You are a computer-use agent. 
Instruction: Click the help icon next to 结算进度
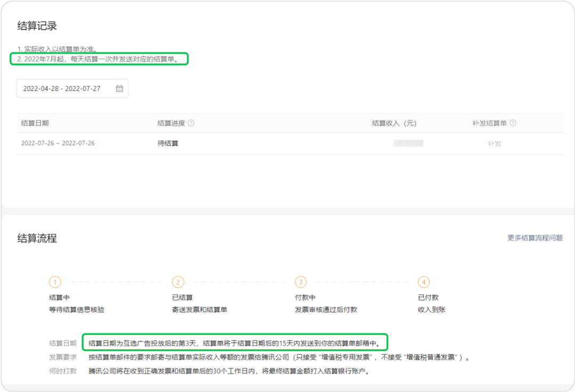[191, 123]
